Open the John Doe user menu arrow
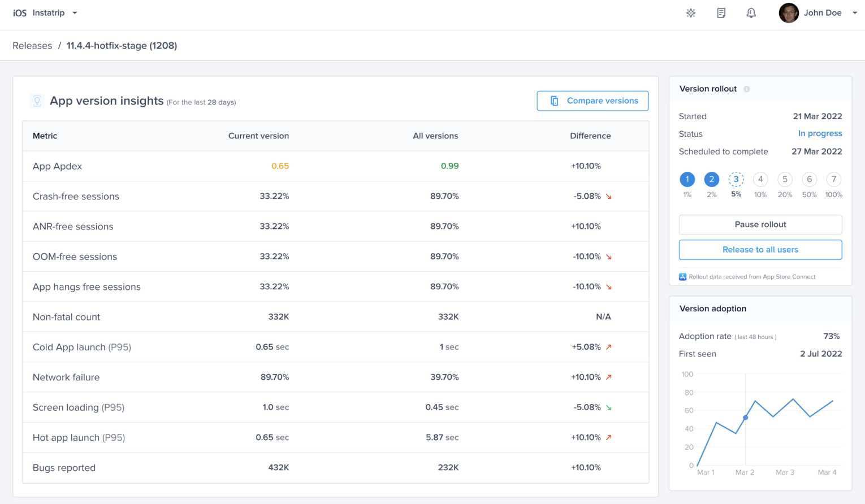This screenshot has height=504, width=865. 854,13
